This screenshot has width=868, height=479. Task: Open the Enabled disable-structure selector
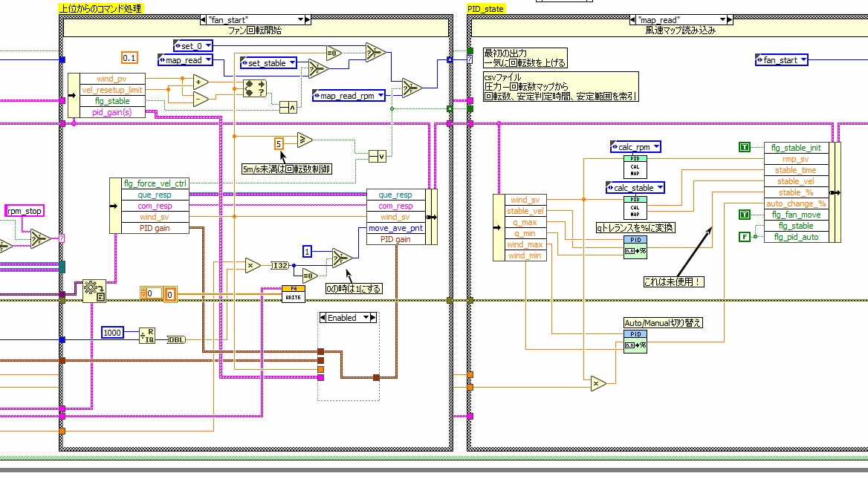tap(366, 318)
